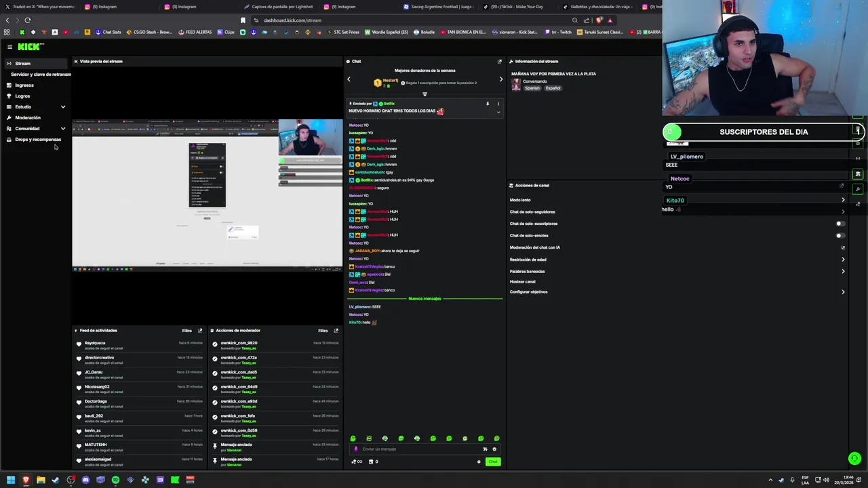Open the green help bubble icon

854,459
